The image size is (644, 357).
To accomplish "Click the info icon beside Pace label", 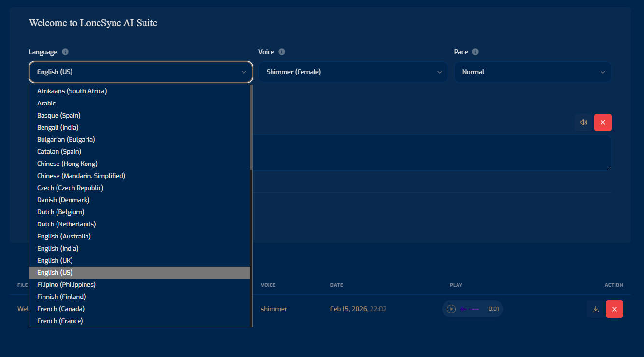I will point(475,52).
